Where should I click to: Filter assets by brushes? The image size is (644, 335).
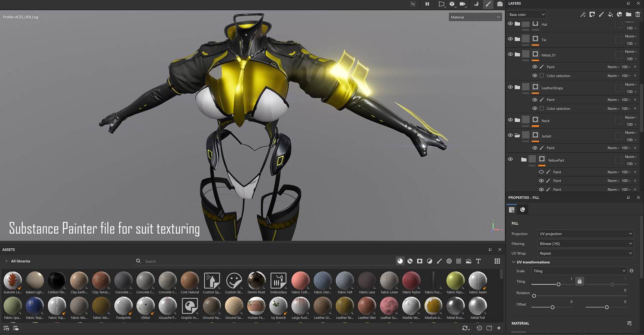pyautogui.click(x=439, y=261)
